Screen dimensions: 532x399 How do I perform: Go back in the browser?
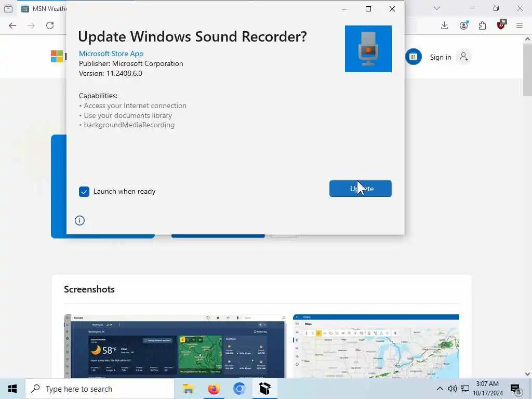[x=12, y=25]
